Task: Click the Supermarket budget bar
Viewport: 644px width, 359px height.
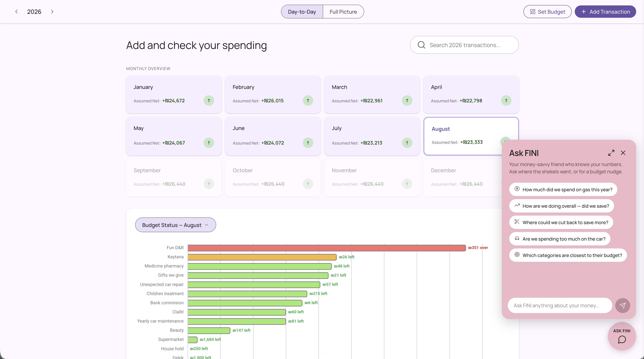Action: click(192, 340)
